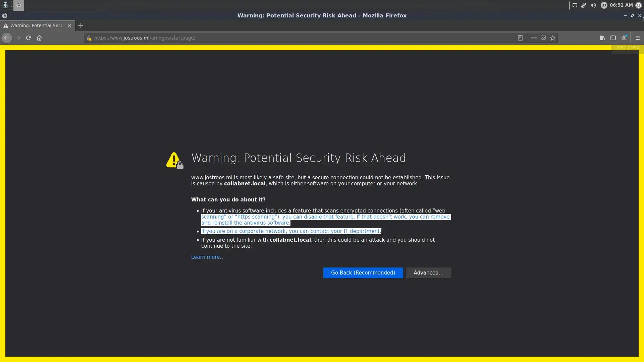
Task: Click the connection warning lock icon
Action: 89,38
